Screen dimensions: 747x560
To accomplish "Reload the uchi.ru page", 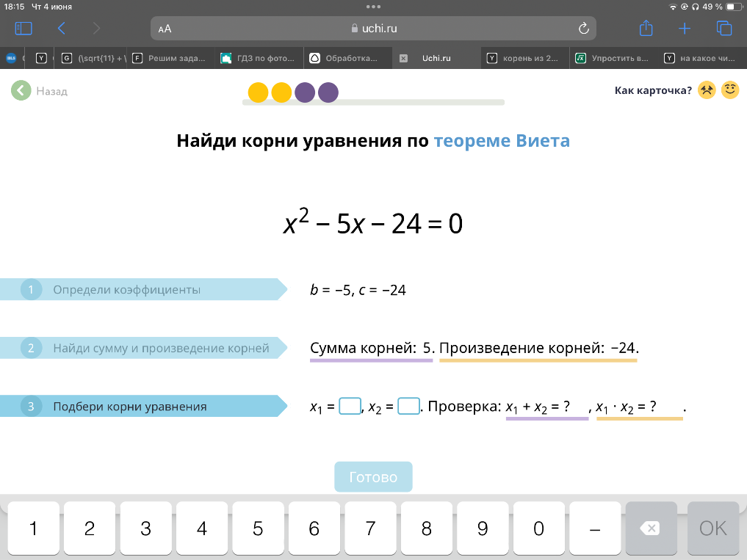I will point(584,29).
